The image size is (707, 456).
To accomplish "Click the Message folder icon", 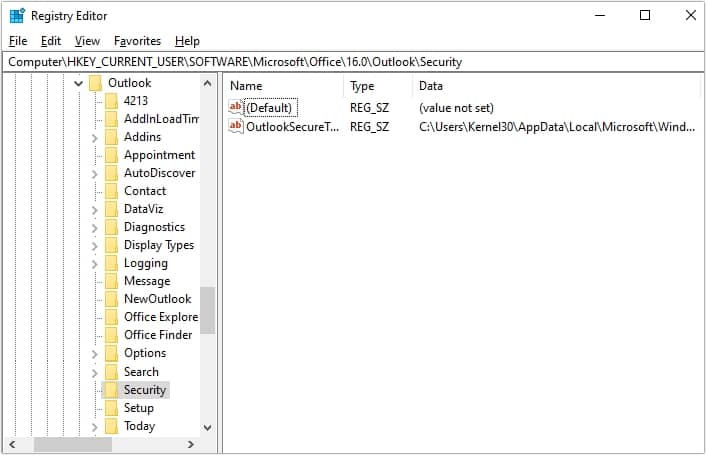I will pos(111,281).
